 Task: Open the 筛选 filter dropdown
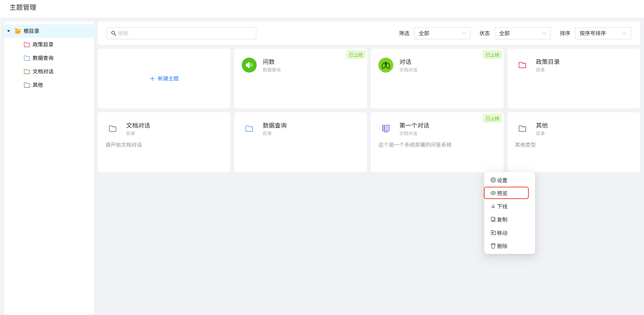pos(442,33)
